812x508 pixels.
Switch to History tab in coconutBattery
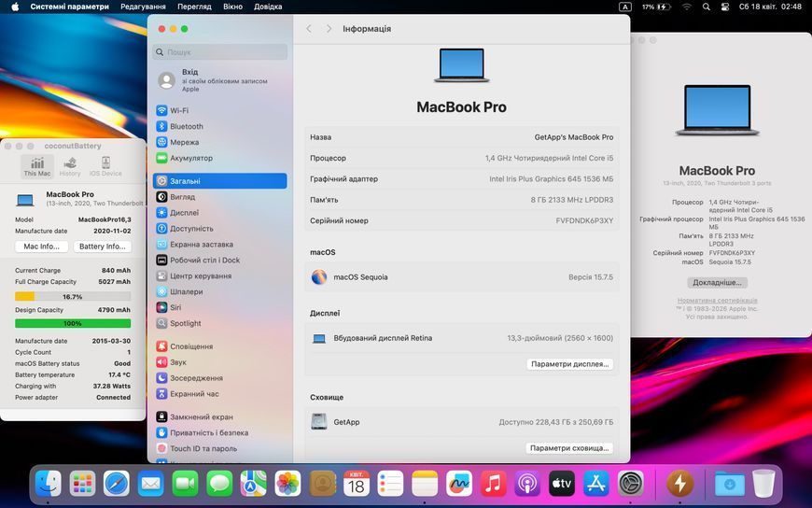(70, 167)
